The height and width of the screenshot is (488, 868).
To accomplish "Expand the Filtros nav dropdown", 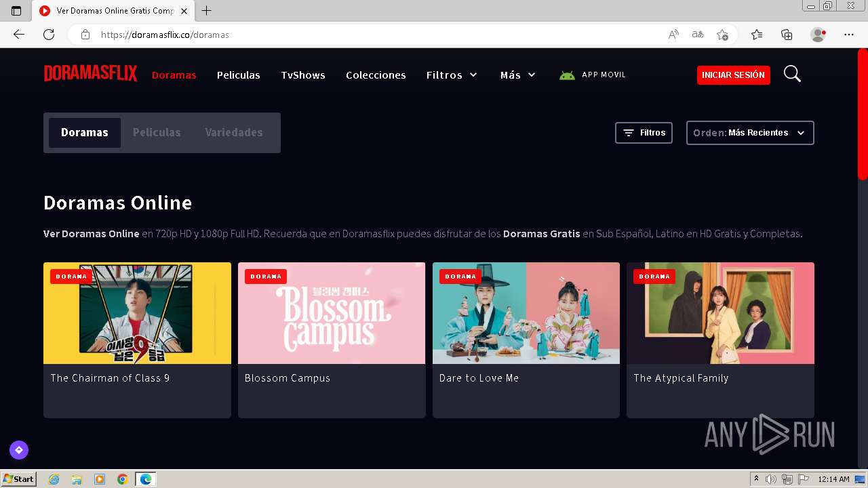I will point(452,75).
